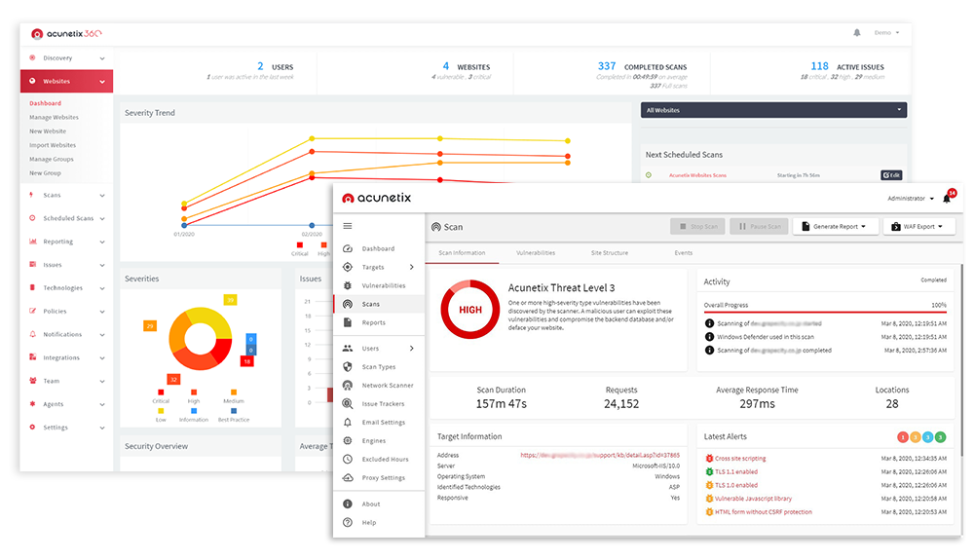Click the HIGH threat level gauge
This screenshot has width=974, height=560.
click(x=470, y=309)
